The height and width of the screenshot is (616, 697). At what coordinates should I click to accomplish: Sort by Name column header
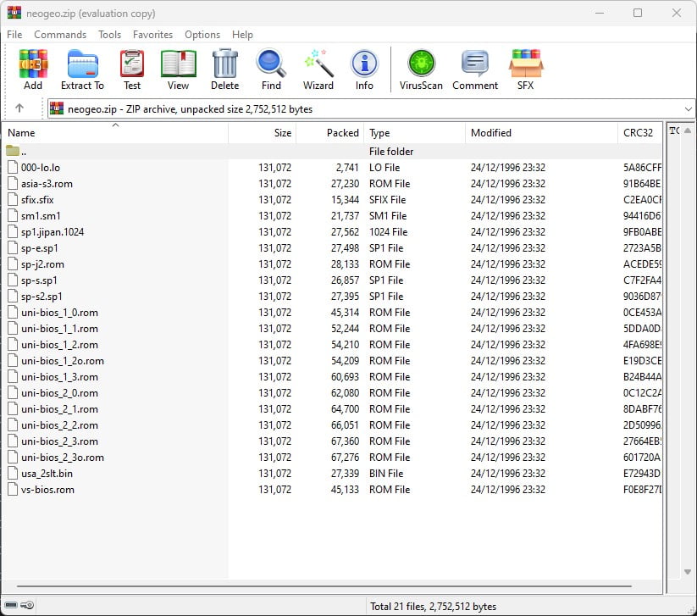point(115,132)
